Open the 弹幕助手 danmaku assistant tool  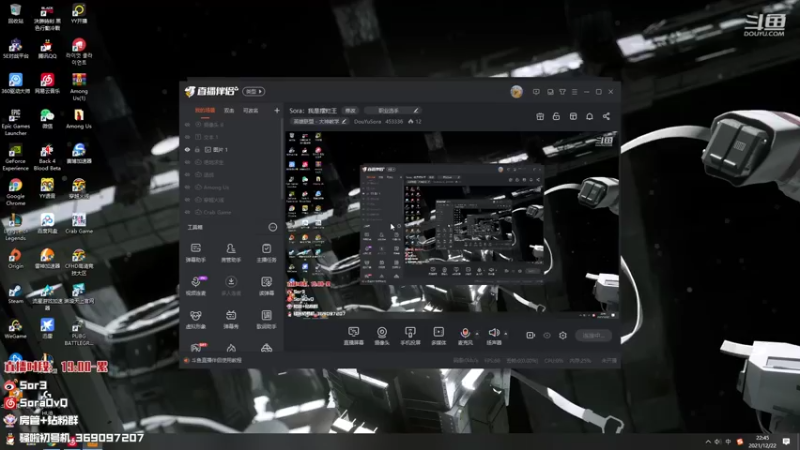pyautogui.click(x=195, y=252)
